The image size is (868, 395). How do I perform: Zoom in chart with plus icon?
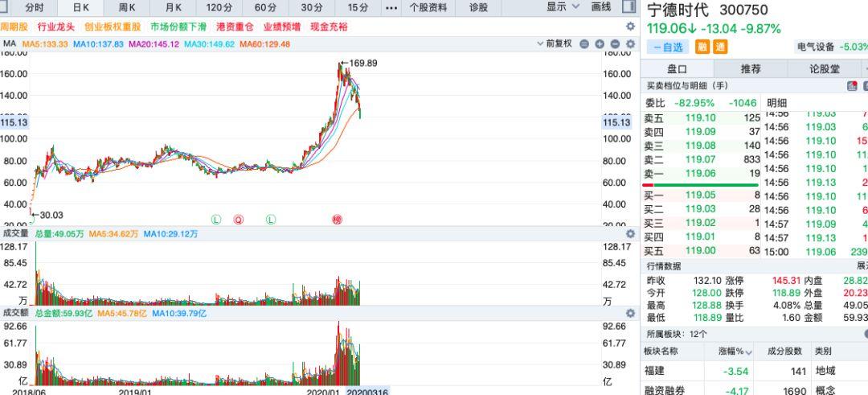[600, 43]
